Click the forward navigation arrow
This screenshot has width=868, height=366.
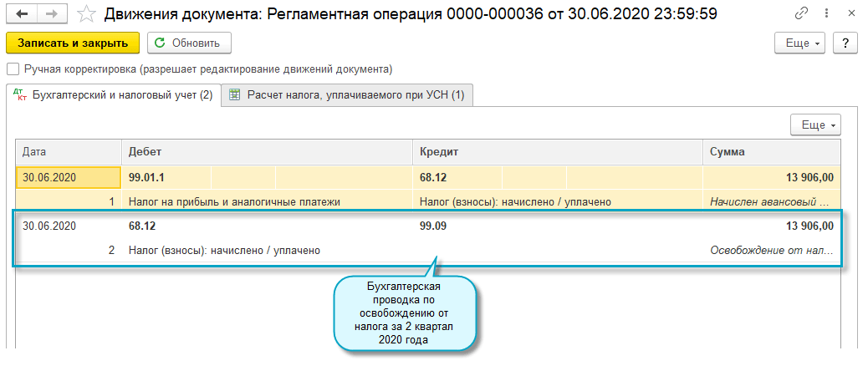click(x=51, y=14)
